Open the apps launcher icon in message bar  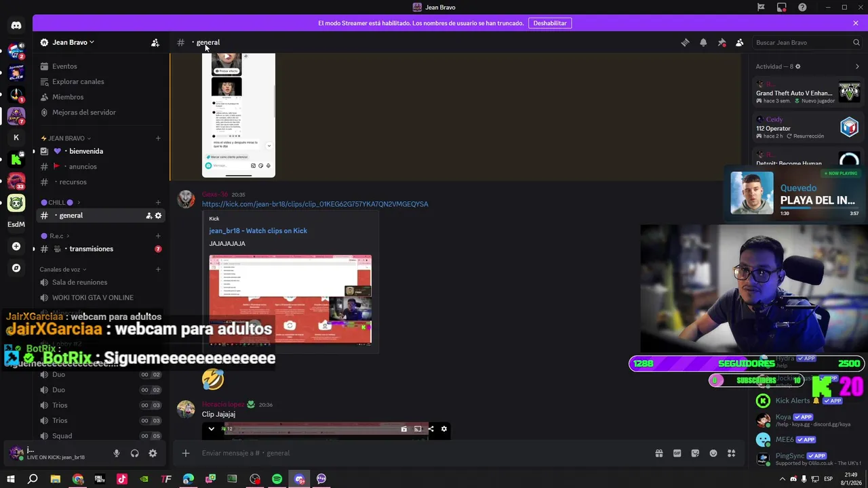click(x=732, y=453)
